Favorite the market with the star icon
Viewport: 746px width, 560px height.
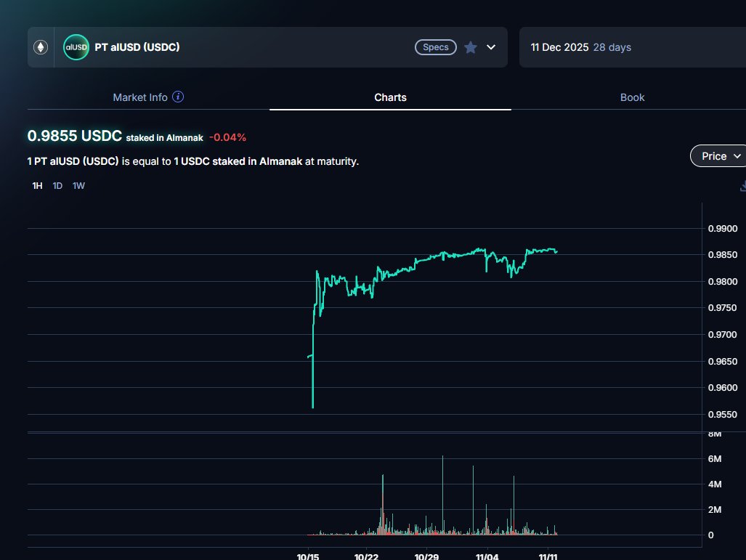click(x=471, y=47)
